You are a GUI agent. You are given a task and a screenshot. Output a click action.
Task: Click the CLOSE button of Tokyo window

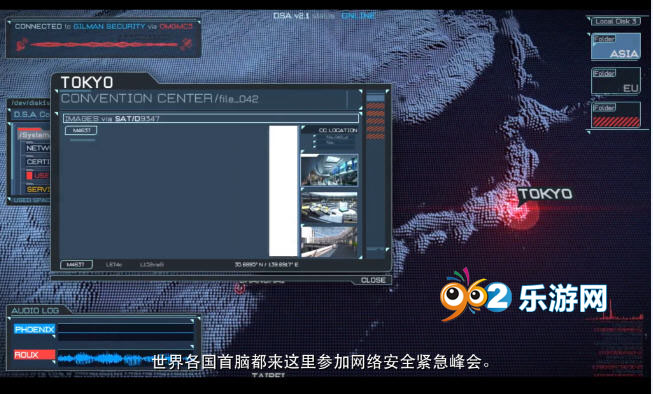click(x=373, y=280)
